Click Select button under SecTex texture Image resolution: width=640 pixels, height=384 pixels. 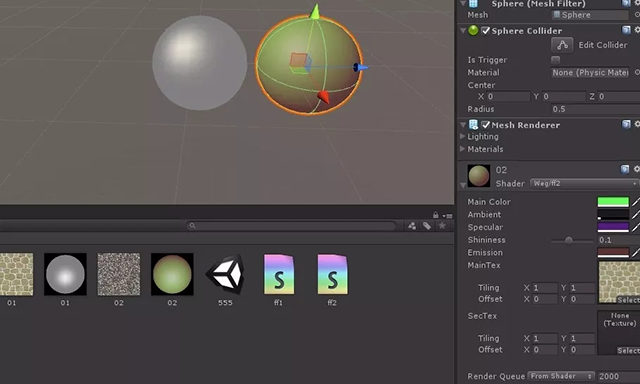pyautogui.click(x=628, y=351)
